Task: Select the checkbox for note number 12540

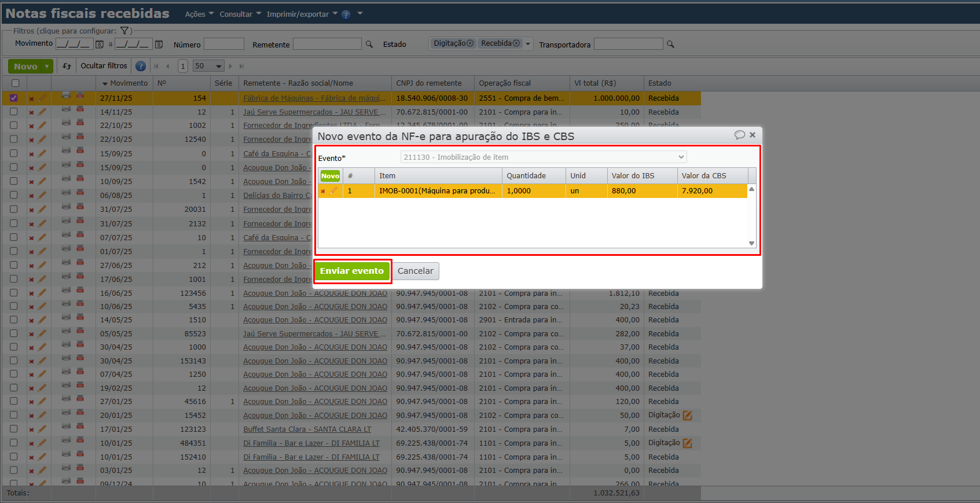Action: (14, 139)
